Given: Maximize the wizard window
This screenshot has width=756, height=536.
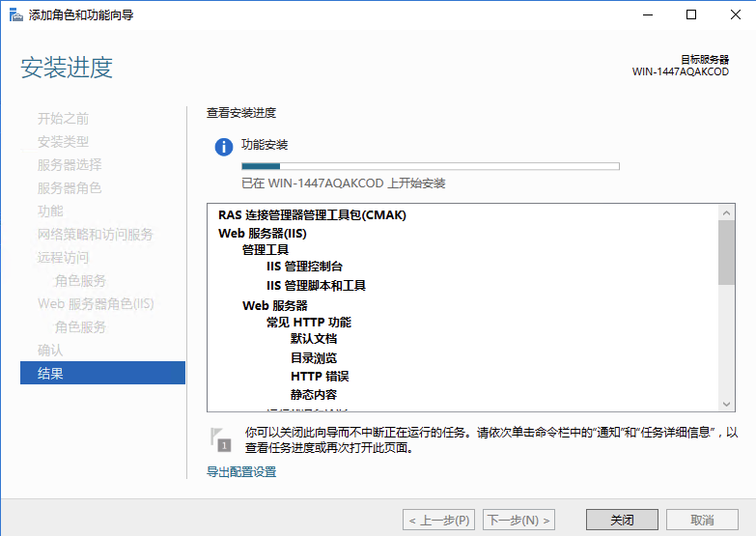Looking at the screenshot, I should pos(690,14).
